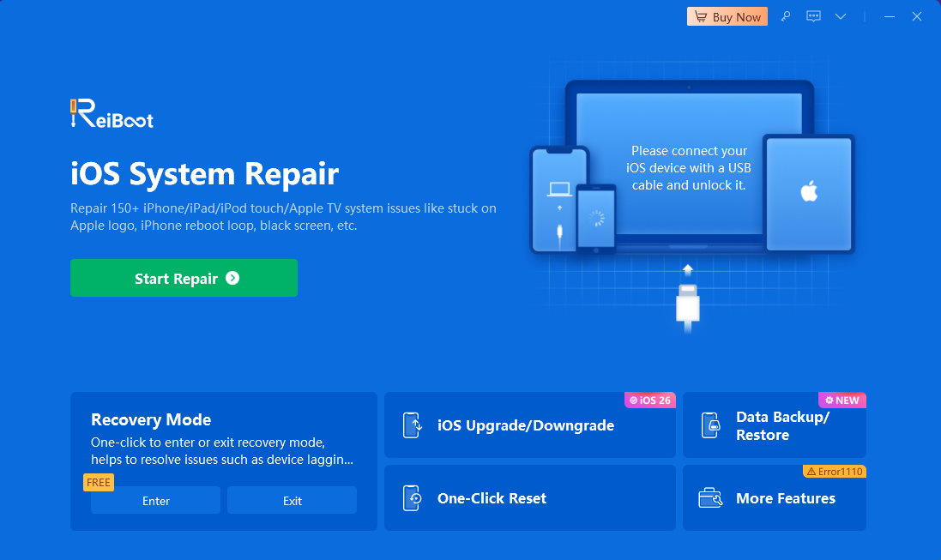
Task: Open the Data Backup/Restore card
Action: [x=782, y=426]
